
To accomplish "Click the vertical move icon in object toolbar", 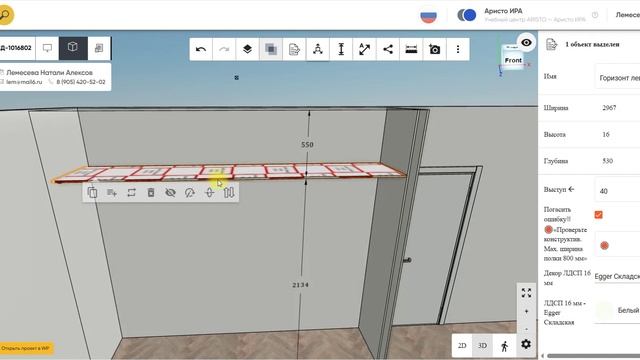I will 209,192.
